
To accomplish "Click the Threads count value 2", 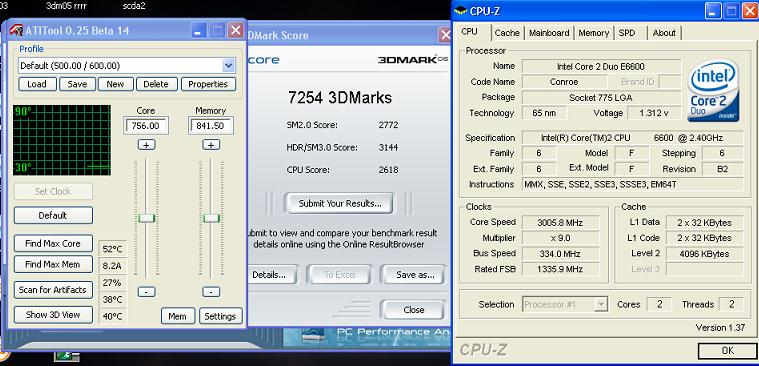I will tap(731, 304).
